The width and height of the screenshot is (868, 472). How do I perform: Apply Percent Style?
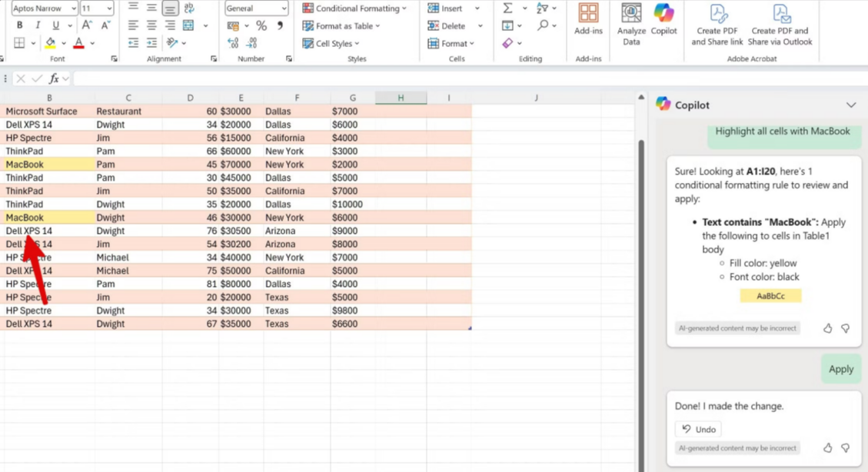[261, 25]
